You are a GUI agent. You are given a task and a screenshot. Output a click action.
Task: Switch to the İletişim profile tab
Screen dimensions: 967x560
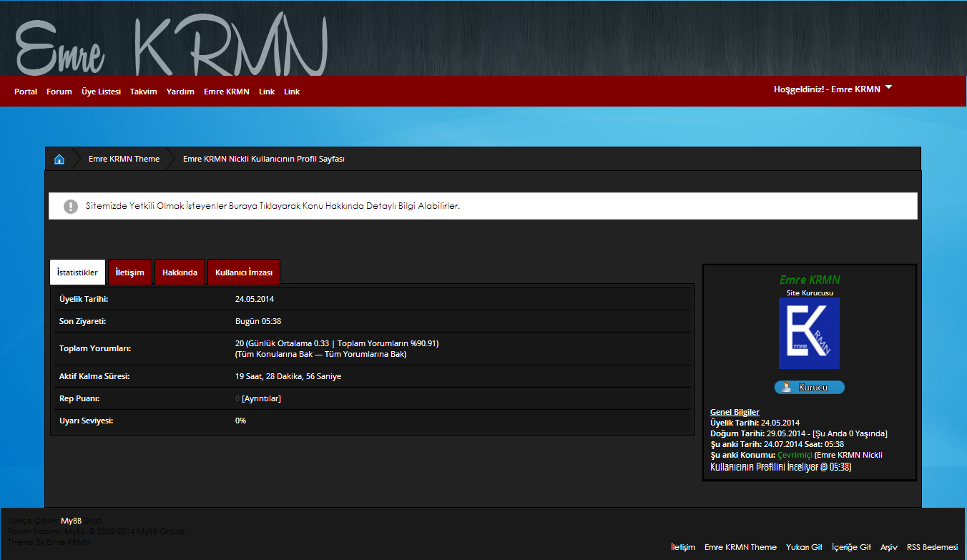(x=130, y=272)
